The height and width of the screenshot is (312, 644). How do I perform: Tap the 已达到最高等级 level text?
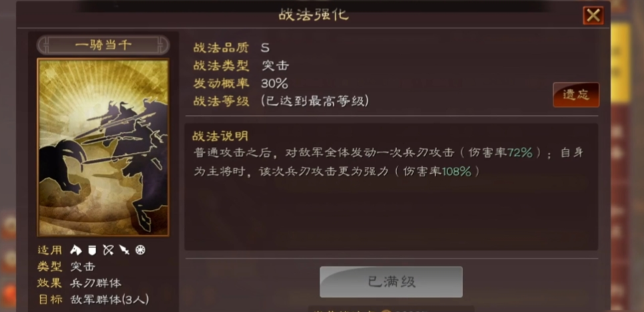(x=314, y=101)
